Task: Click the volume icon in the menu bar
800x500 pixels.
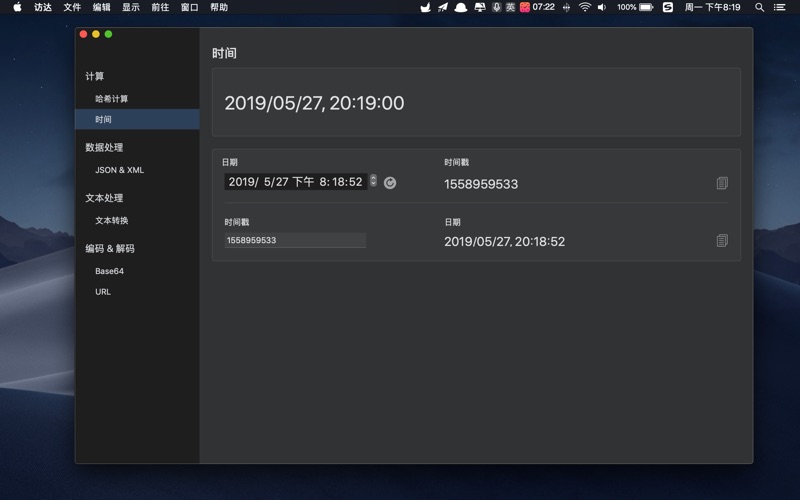Action: (x=602, y=7)
